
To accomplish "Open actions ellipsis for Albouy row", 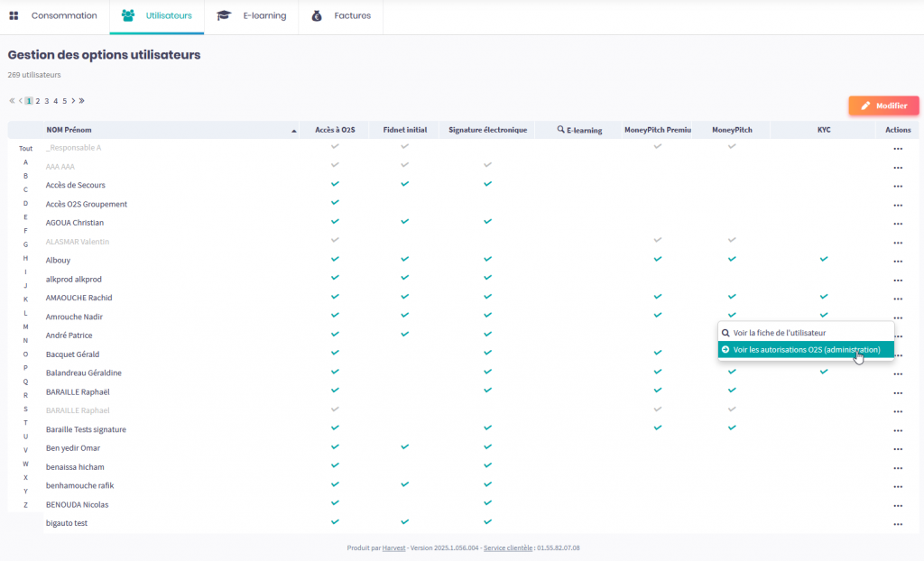I will (x=897, y=261).
